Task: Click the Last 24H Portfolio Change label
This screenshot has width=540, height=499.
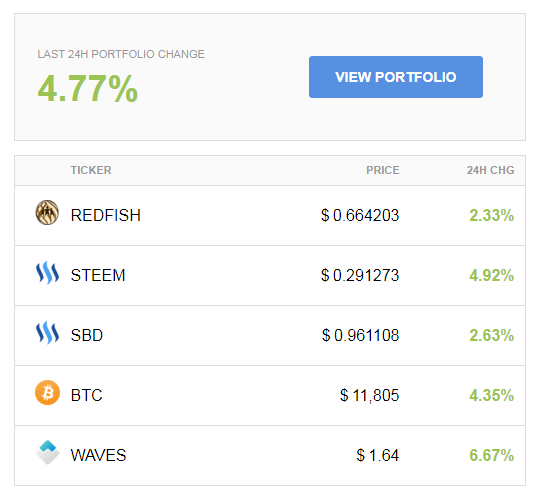Action: 121,54
